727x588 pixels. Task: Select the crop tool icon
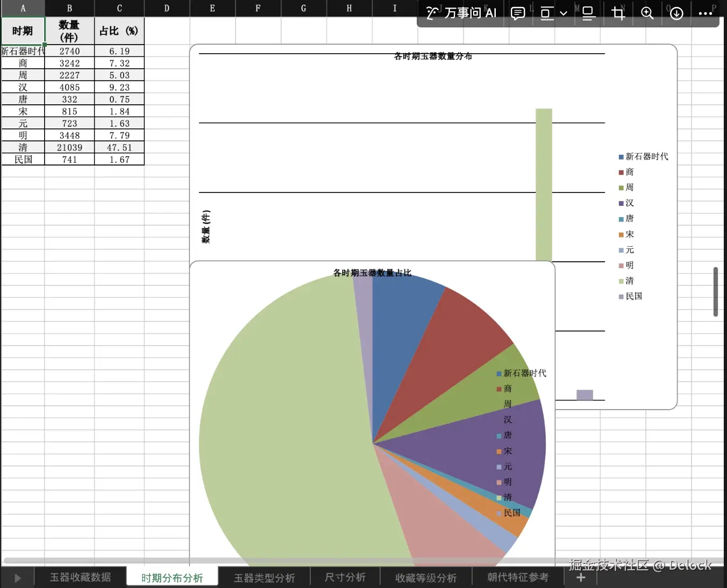coord(618,13)
